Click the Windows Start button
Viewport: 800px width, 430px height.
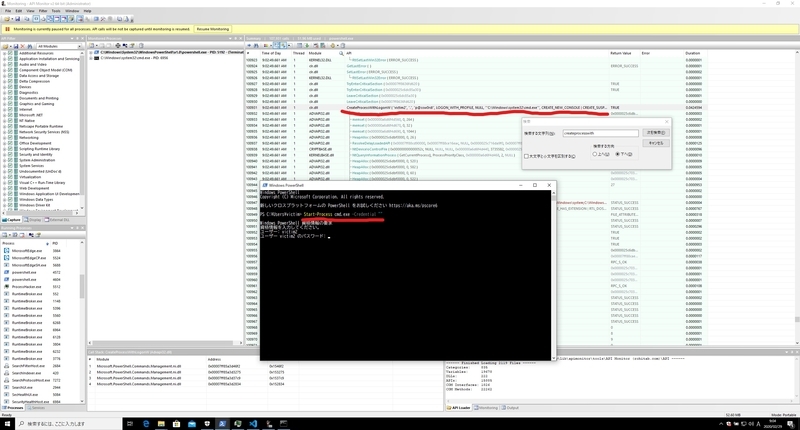click(7, 423)
